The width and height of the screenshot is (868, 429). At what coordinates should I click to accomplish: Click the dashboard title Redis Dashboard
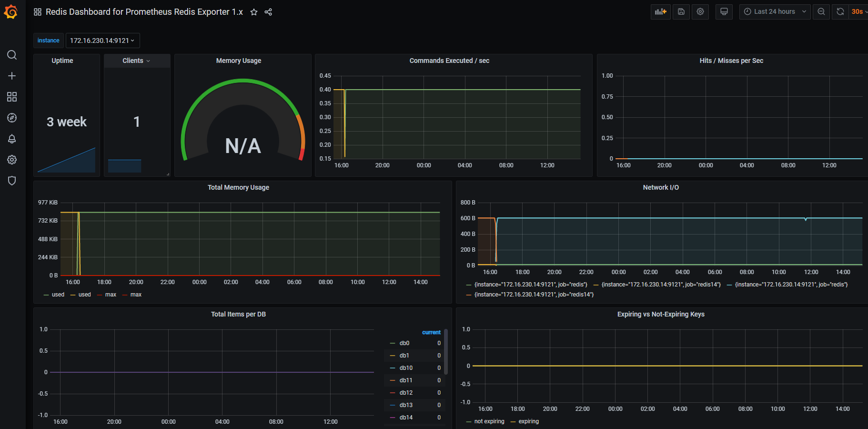pyautogui.click(x=144, y=12)
